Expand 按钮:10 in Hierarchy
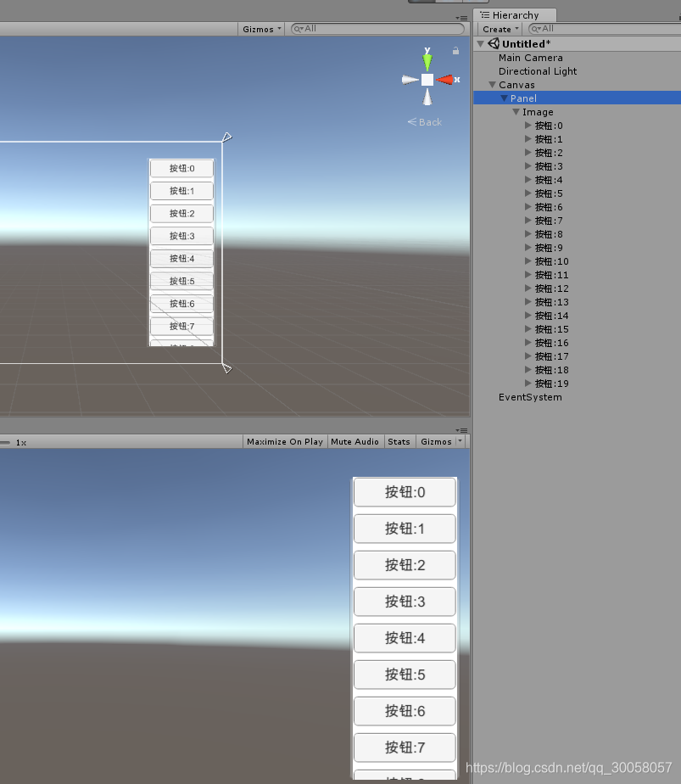The width and height of the screenshot is (681, 784). (x=527, y=261)
